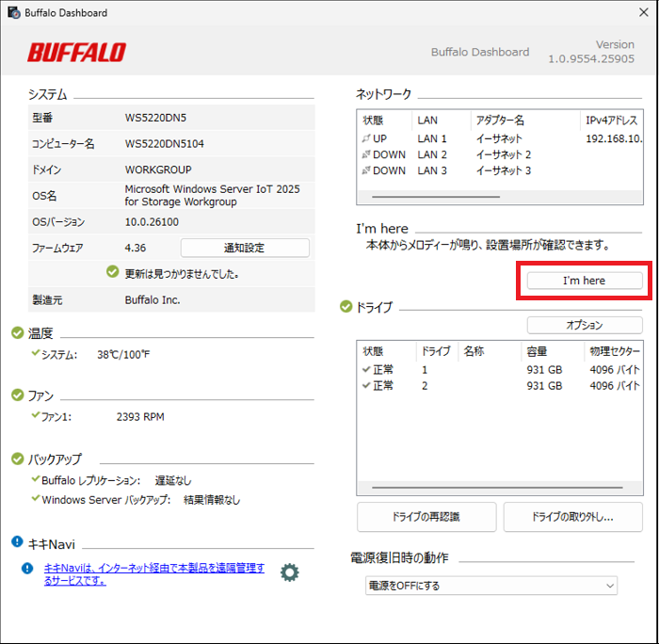The image size is (659, 644).
Task: Select the LAN 3 イーサネット 3 row
Action: (500, 170)
